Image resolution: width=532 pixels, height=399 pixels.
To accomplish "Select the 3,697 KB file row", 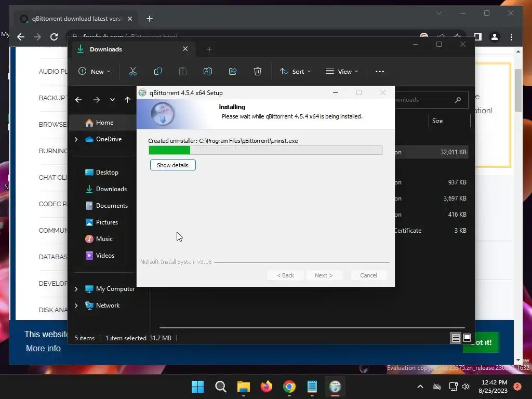I will [x=431, y=198].
